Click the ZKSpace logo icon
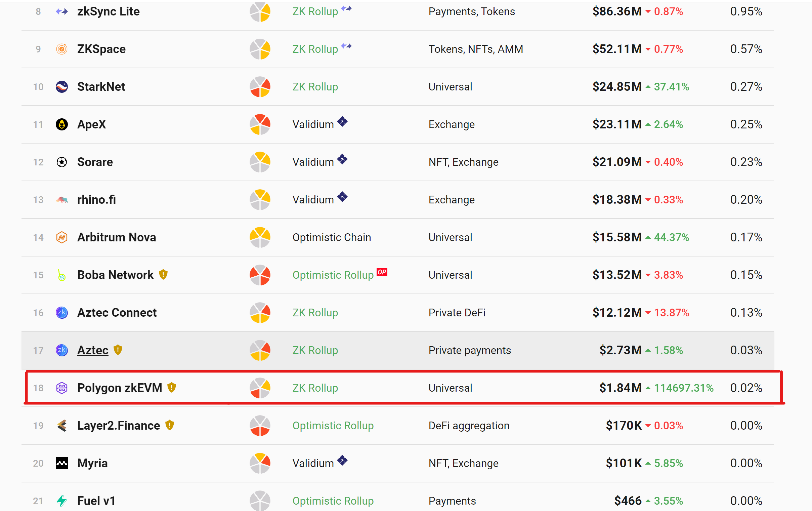The width and height of the screenshot is (812, 511). coord(62,49)
